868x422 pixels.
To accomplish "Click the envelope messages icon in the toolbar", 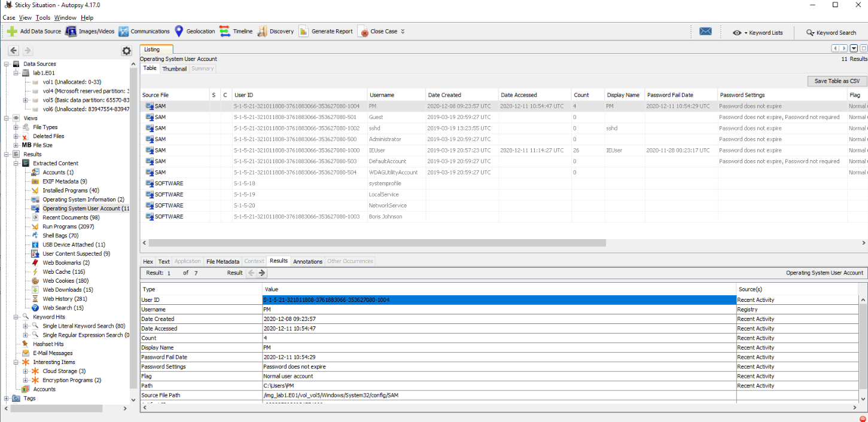I will click(705, 32).
